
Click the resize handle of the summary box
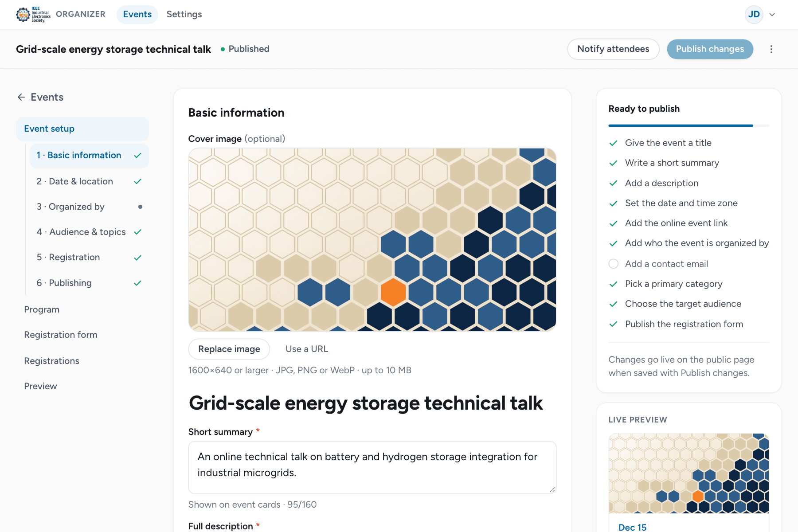coord(552,489)
